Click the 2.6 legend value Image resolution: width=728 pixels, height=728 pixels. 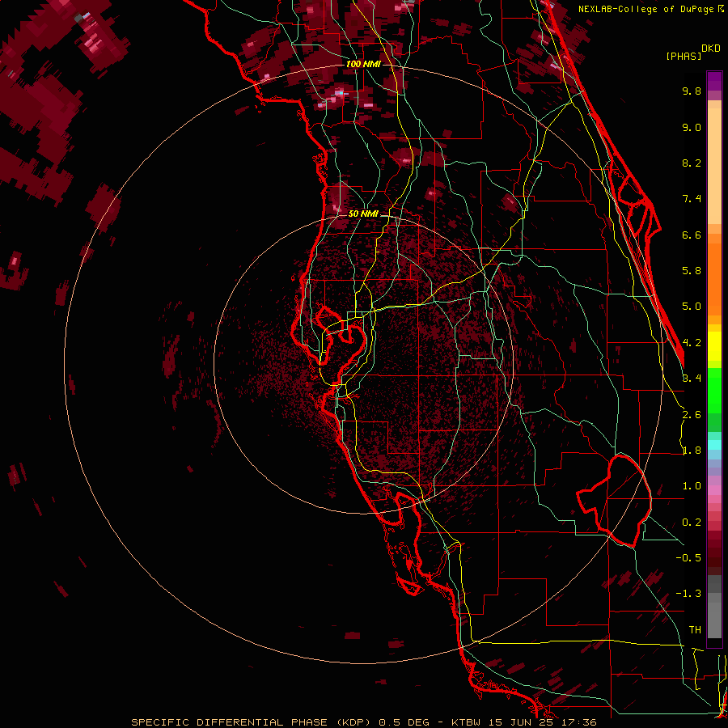[x=692, y=415]
